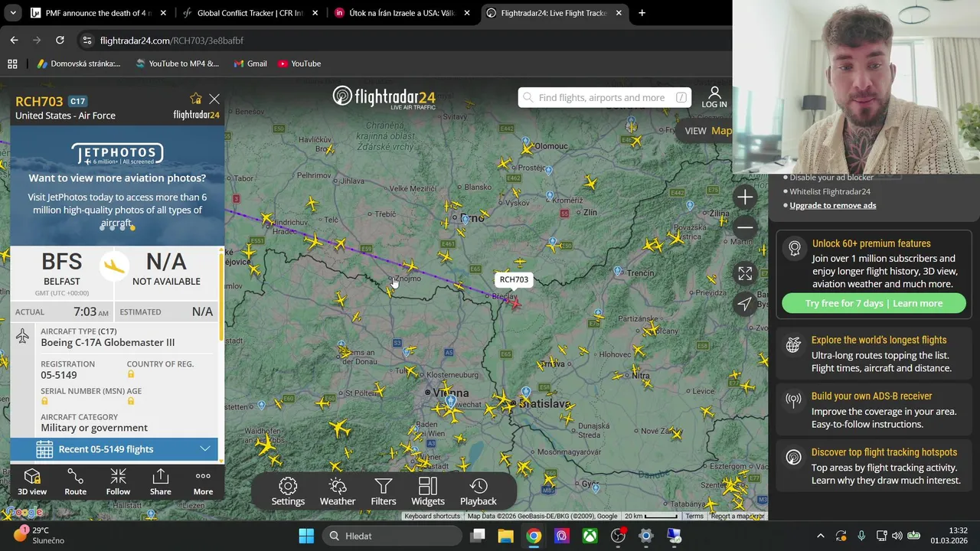Click the locked Country of Reg. icon

(x=131, y=374)
